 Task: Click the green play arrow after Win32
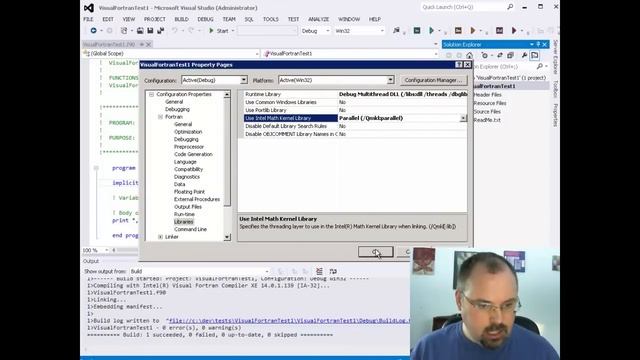click(431, 31)
